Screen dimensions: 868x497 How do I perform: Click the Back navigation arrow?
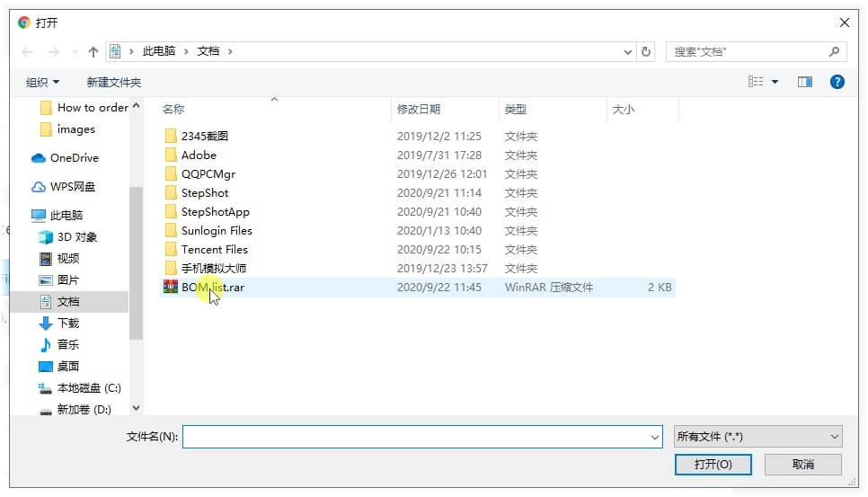pyautogui.click(x=27, y=52)
